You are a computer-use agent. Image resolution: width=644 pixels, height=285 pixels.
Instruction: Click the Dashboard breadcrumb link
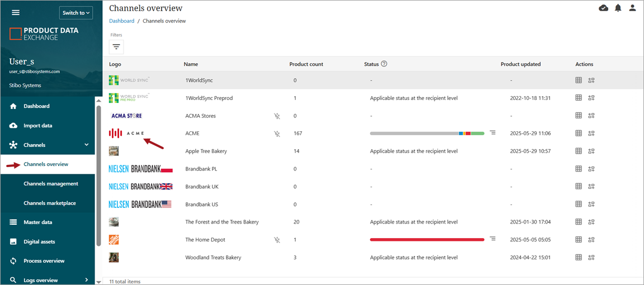pyautogui.click(x=121, y=21)
